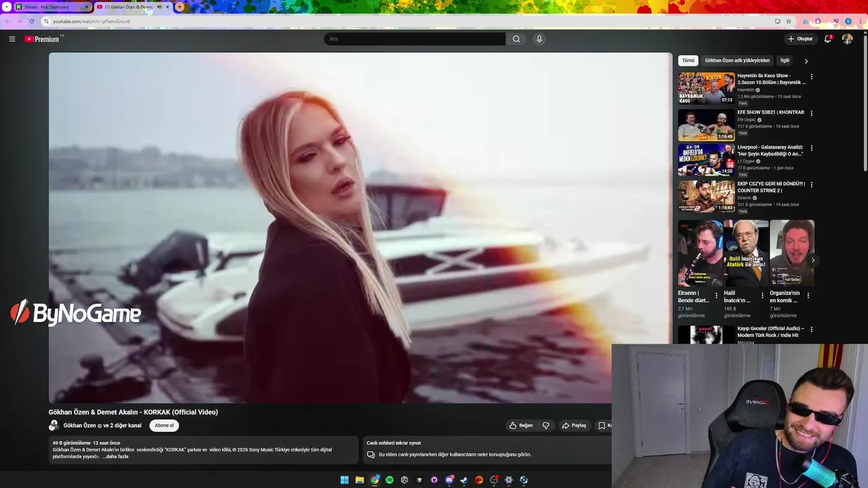Open the Halil İnalcık short
This screenshot has width=868, height=488.
coord(746,253)
